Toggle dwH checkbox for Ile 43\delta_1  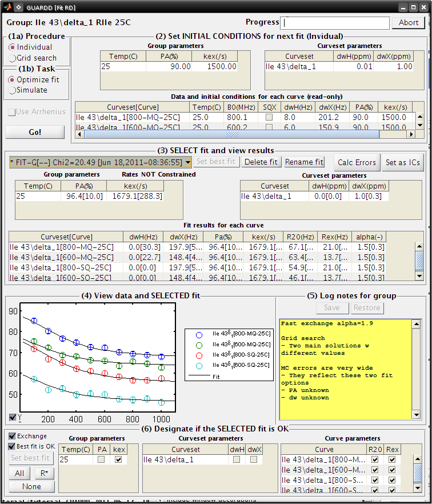pyautogui.click(x=237, y=459)
